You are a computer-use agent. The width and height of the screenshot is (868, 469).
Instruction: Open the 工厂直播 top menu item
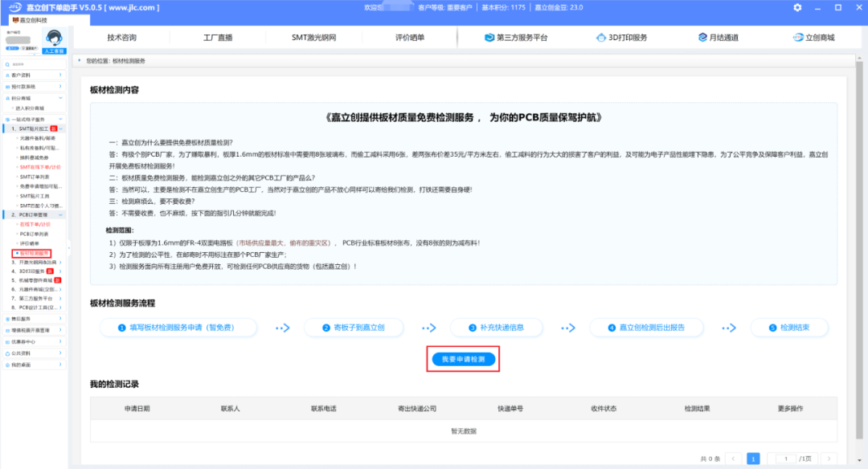[x=218, y=38]
